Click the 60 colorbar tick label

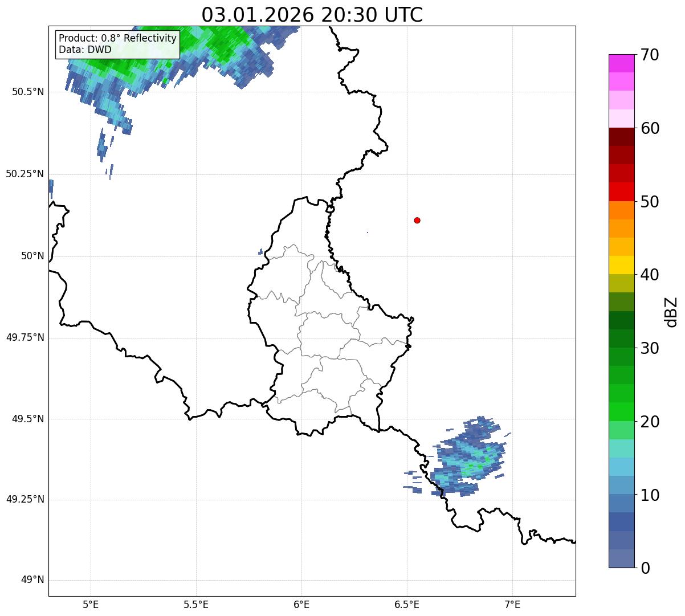650,128
